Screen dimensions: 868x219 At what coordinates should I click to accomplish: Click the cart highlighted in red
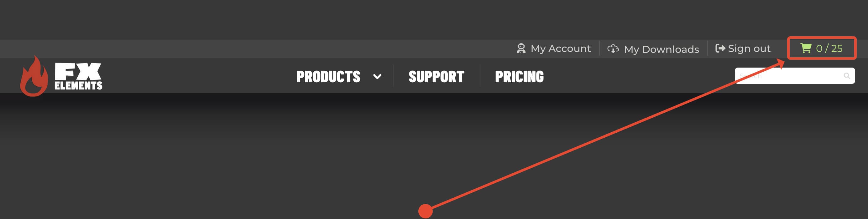click(822, 48)
